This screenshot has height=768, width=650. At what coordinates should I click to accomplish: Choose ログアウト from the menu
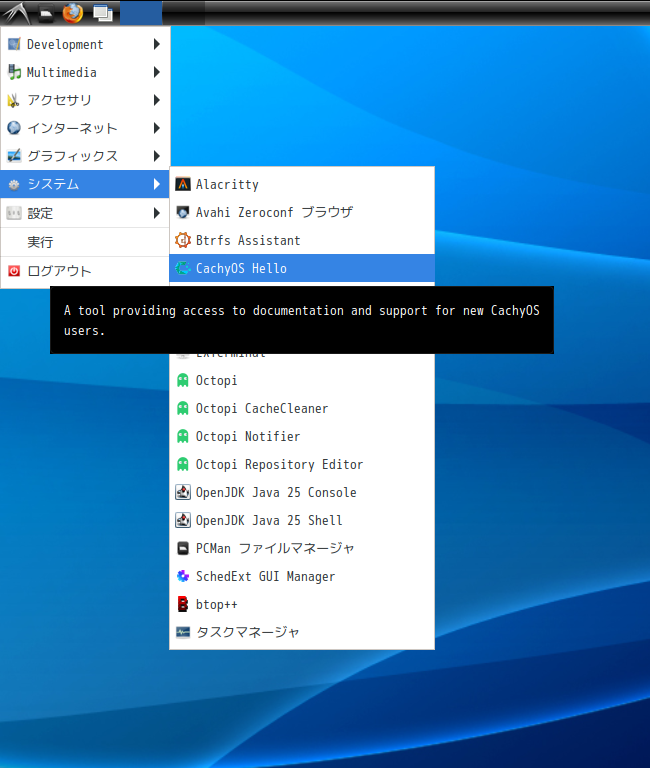[x=85, y=271]
